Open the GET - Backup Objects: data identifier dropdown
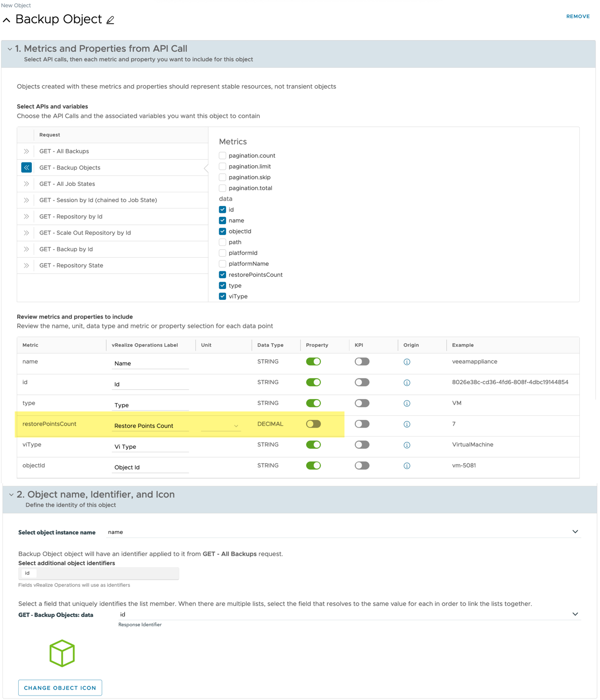600x700 pixels. click(x=349, y=614)
